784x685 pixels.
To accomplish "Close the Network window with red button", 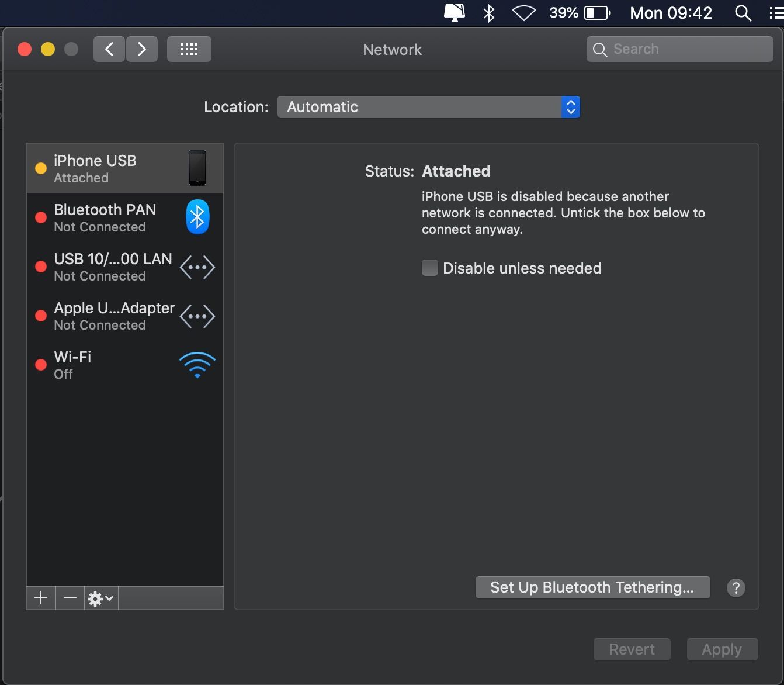I will coord(25,49).
